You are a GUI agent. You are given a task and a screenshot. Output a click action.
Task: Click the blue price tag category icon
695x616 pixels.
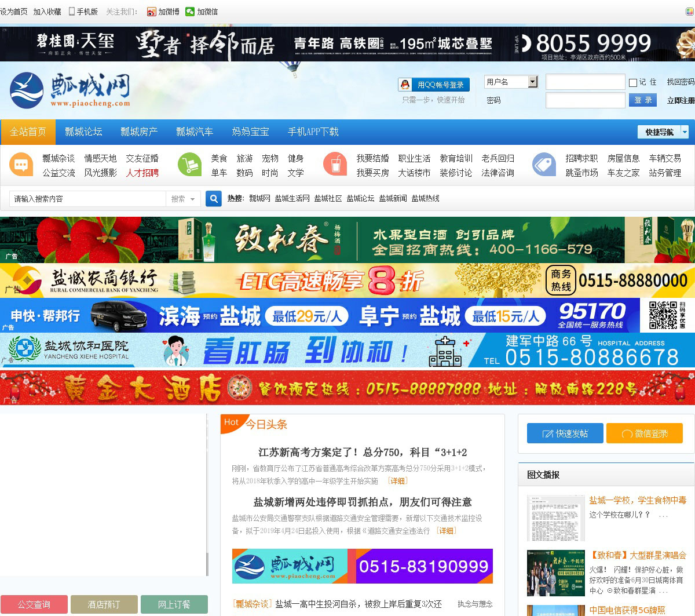point(544,165)
